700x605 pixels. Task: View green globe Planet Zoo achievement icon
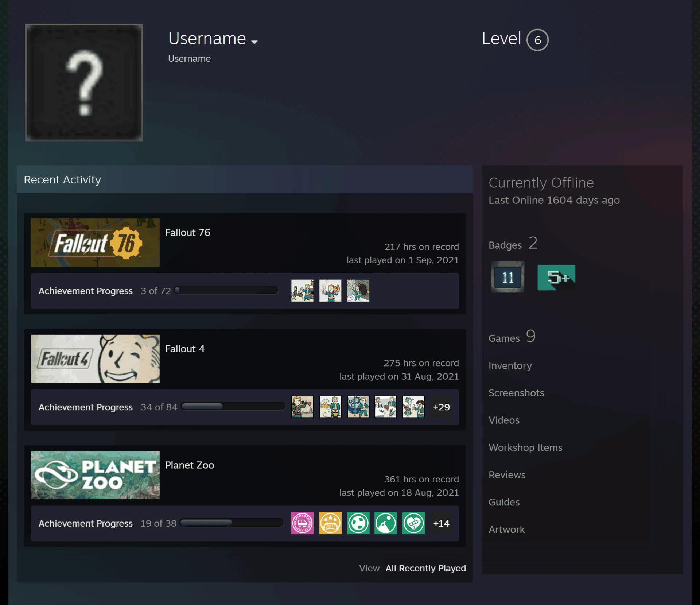(x=358, y=523)
